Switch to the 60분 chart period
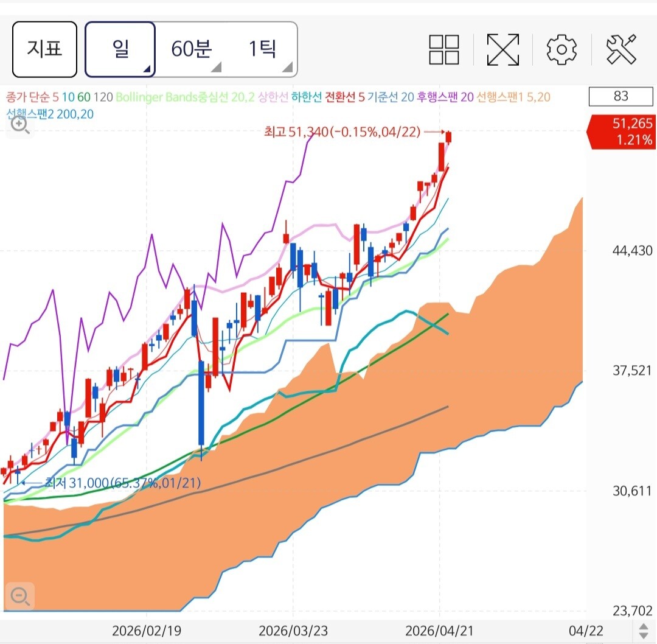This screenshot has height=644, width=657. point(191,49)
